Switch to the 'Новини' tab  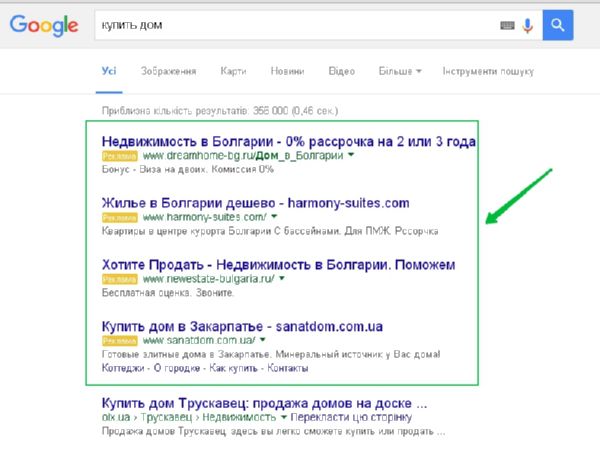pos(287,71)
